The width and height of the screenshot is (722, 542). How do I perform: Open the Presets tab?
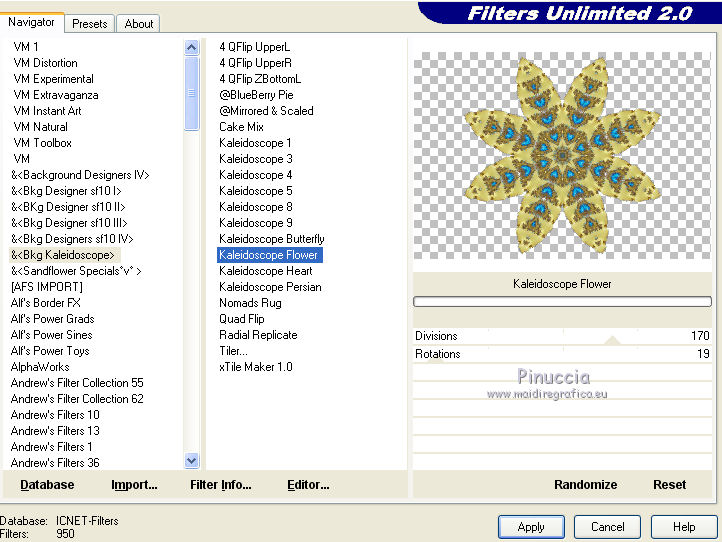coord(90,23)
